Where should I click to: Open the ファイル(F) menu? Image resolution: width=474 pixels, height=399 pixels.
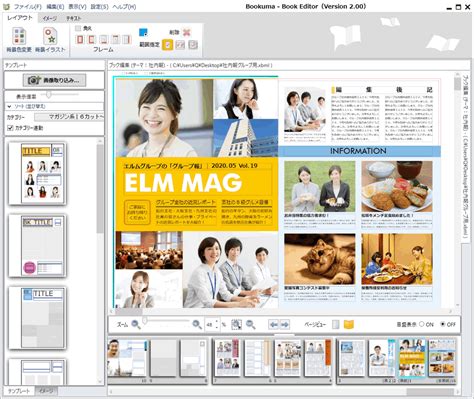coord(28,7)
